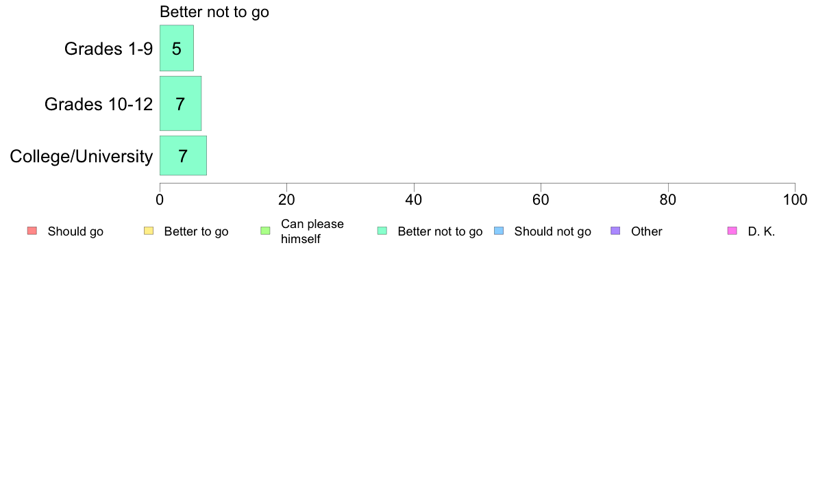The height and width of the screenshot is (504, 814).
Task: Select the College/University axis label
Action: [82, 156]
